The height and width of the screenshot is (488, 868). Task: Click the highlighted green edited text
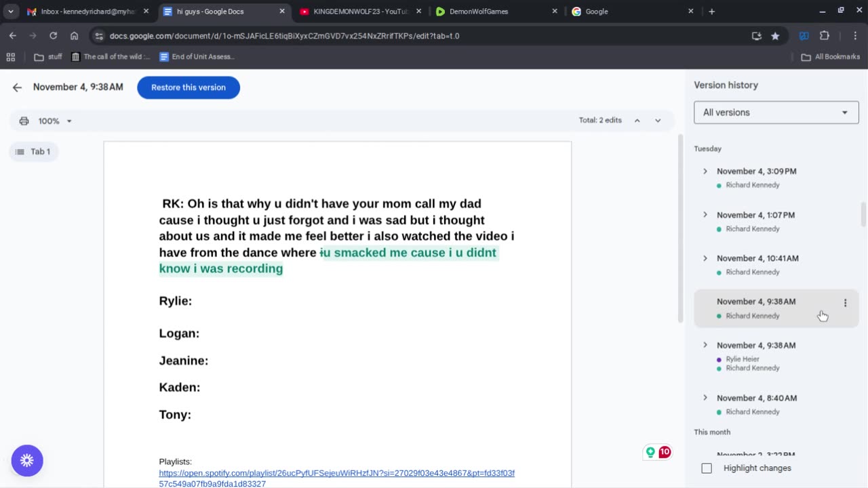coord(329,261)
